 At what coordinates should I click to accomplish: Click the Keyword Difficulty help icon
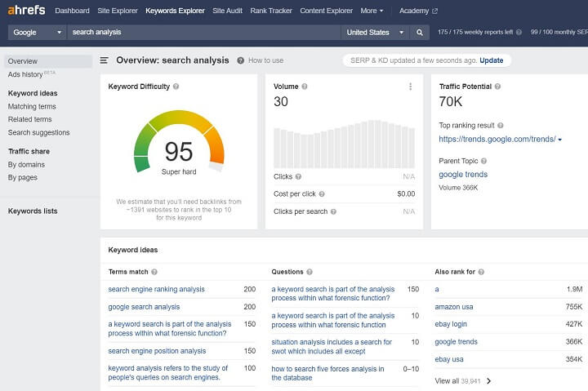[176, 87]
